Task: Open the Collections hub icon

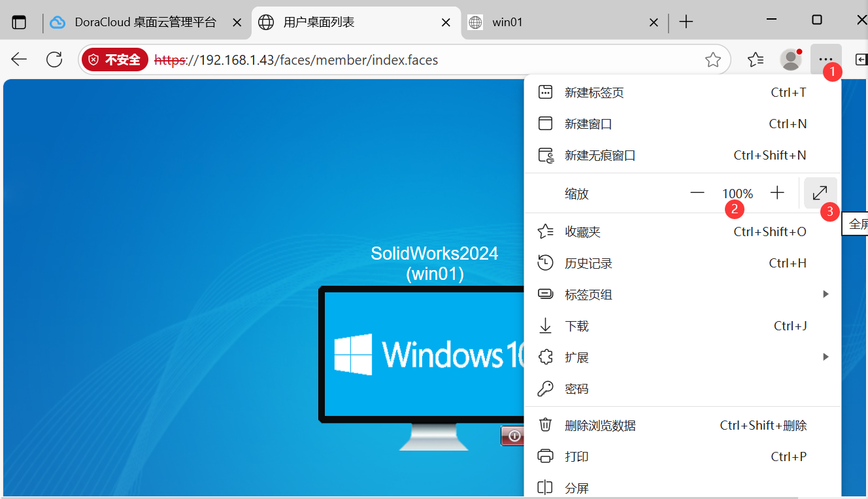Action: coord(756,59)
